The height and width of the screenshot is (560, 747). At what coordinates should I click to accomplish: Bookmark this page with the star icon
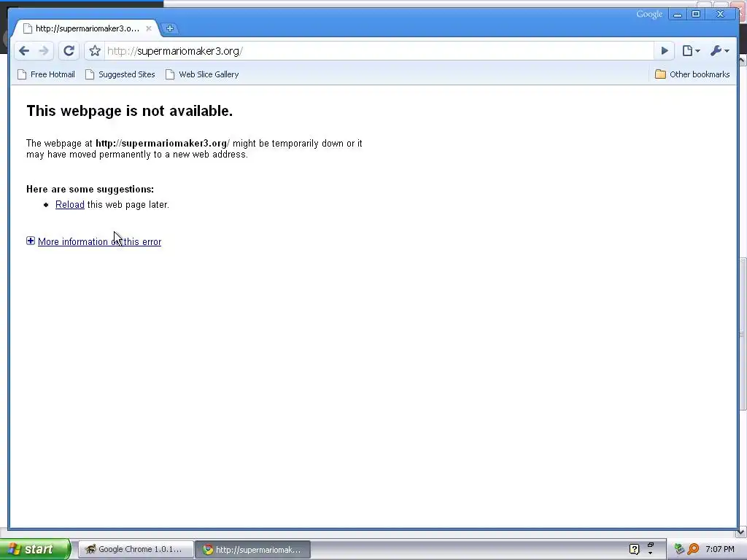pos(95,51)
